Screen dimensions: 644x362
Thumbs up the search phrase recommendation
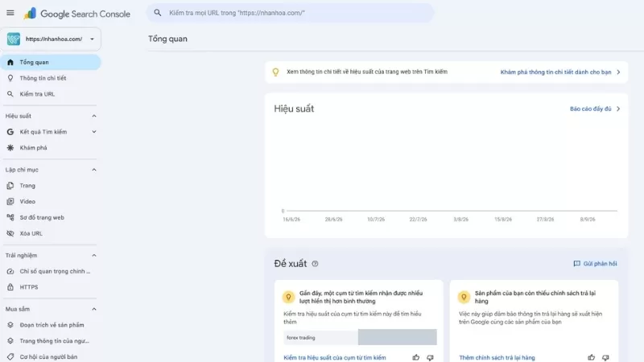click(x=416, y=357)
